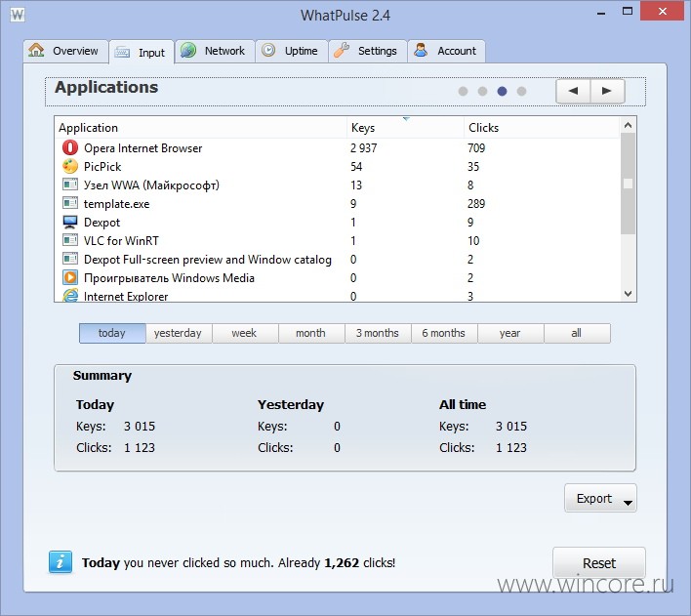Click the applications list scrollbar thumb
691x616 pixels.
click(x=628, y=184)
